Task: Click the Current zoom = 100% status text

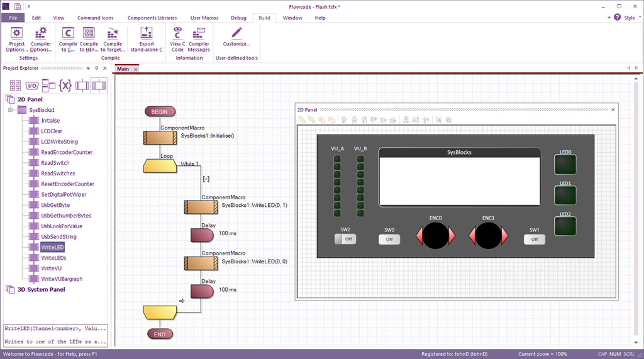Action: [x=543, y=354]
